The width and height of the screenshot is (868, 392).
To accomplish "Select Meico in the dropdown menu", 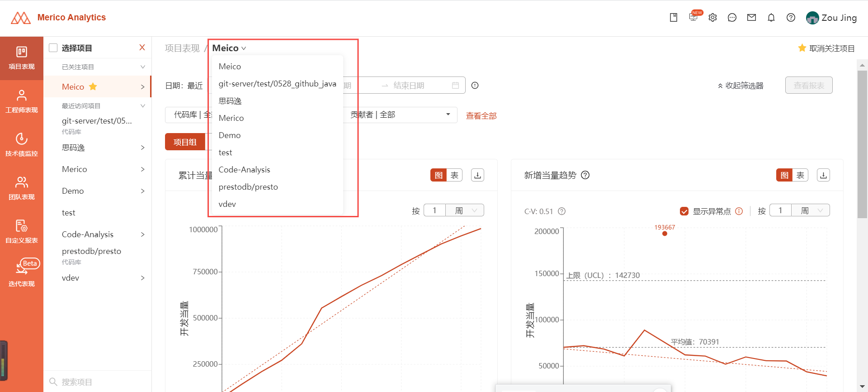I will [277, 67].
